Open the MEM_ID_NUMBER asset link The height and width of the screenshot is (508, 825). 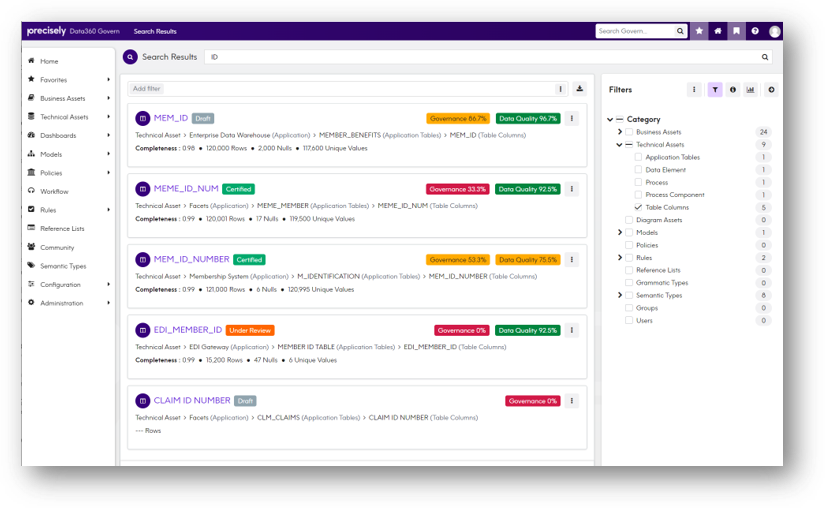[x=192, y=259]
